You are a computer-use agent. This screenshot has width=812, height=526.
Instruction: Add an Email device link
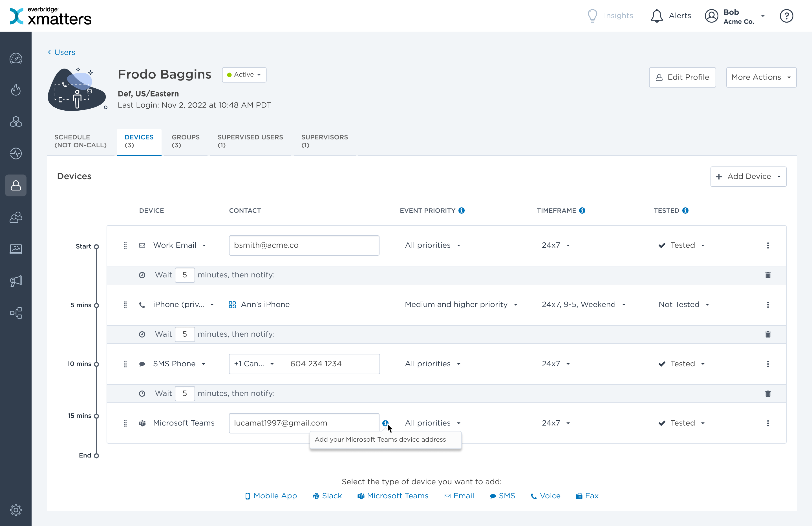coord(459,496)
